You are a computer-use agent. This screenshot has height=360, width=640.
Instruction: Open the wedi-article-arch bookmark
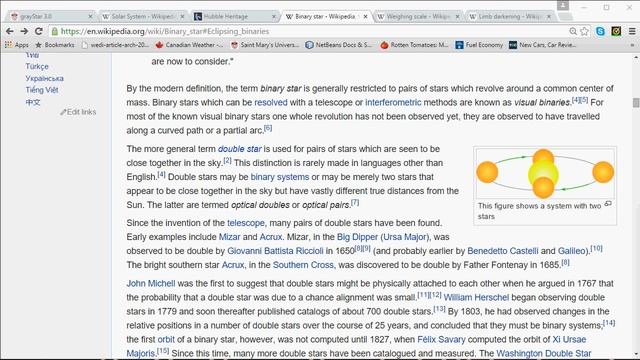[116, 45]
